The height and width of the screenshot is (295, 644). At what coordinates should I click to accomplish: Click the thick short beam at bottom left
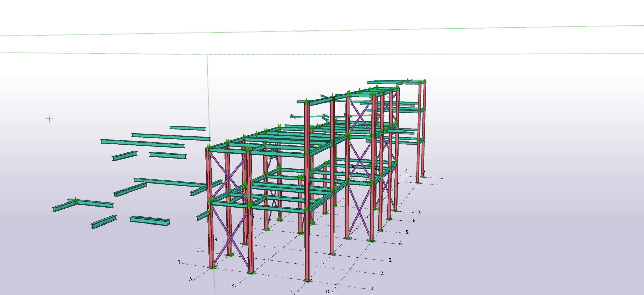(x=150, y=220)
